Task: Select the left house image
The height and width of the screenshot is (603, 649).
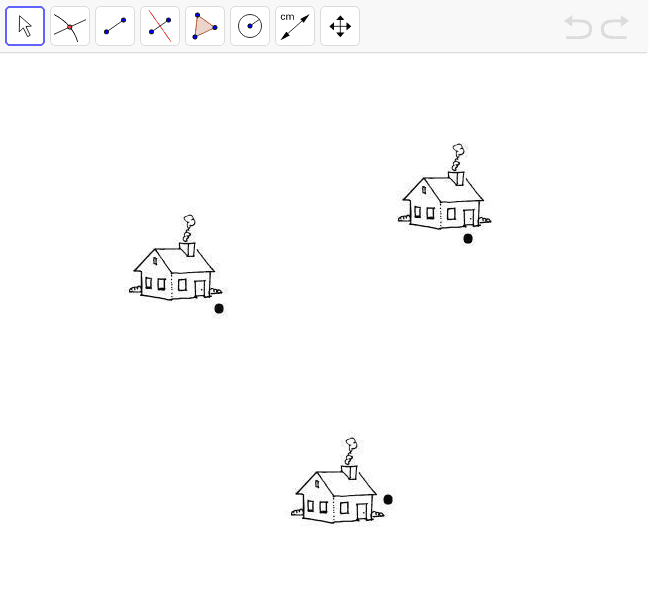Action: [x=176, y=258]
